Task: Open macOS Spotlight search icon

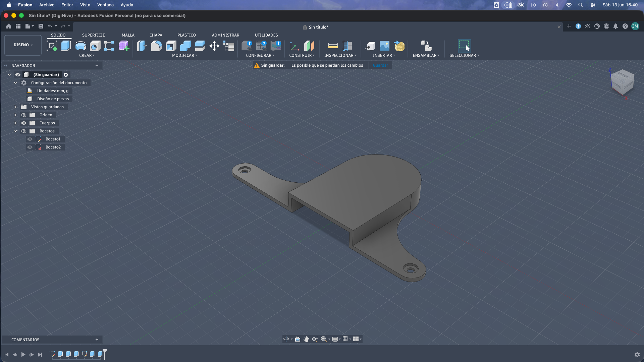Action: (580, 5)
